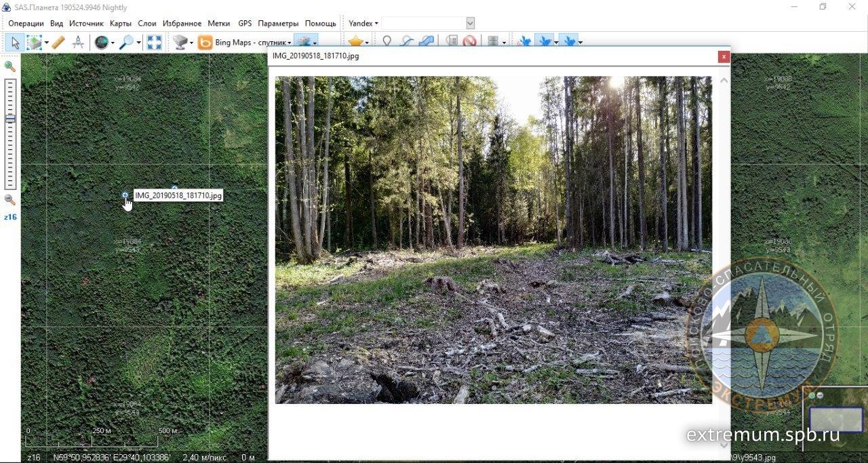This screenshot has height=463, width=868.
Task: Open the GPS menu
Action: tap(245, 23)
